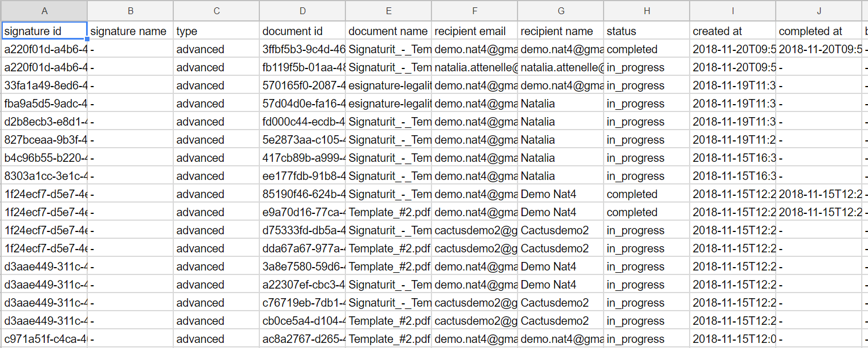The width and height of the screenshot is (868, 348).
Task: Select the signature id cell starting c971a51f
Action: coord(44,339)
